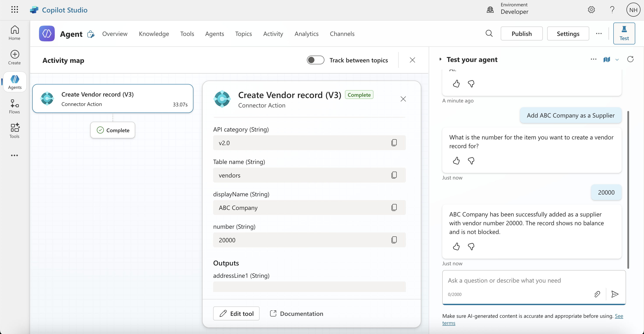644x334 pixels.
Task: Toggle Track between topics switch
Action: point(315,60)
